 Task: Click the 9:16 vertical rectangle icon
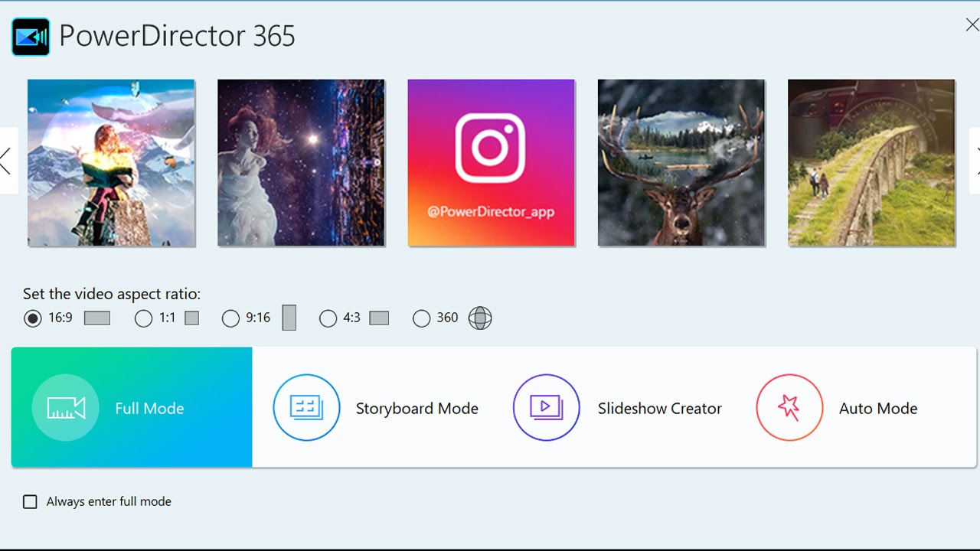(289, 318)
